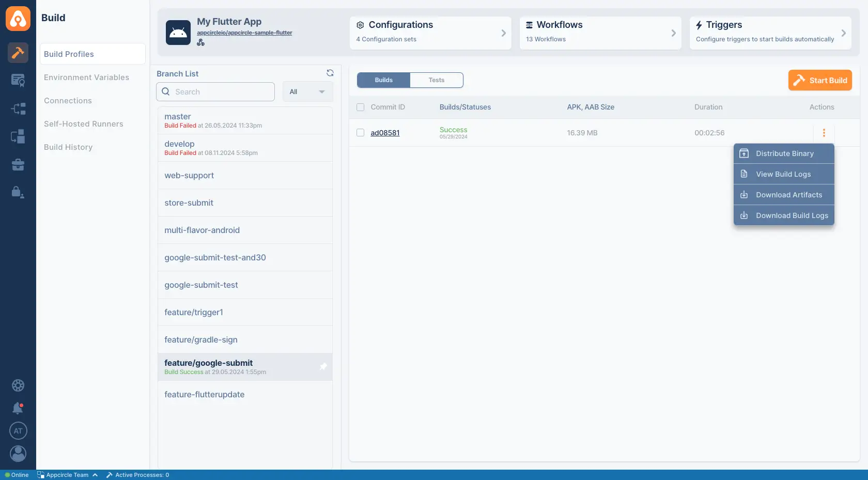Toggle the select-all checkbox in table header
Screen dimensions: 868x480
click(x=361, y=107)
